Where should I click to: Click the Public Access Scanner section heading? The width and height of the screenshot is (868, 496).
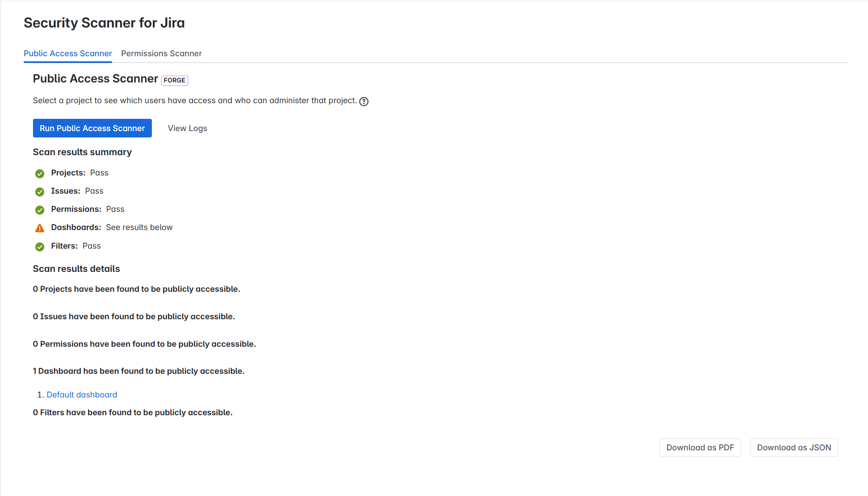[96, 79]
